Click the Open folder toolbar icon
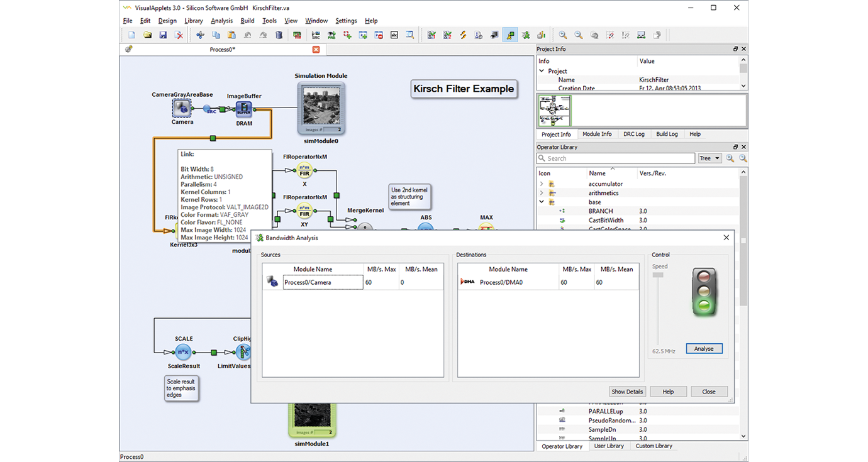 click(147, 35)
